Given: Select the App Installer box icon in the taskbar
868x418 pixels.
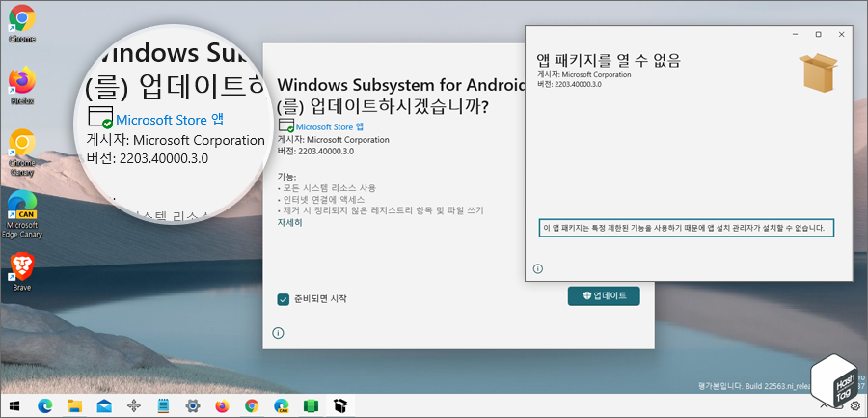Looking at the screenshot, I should (339, 405).
